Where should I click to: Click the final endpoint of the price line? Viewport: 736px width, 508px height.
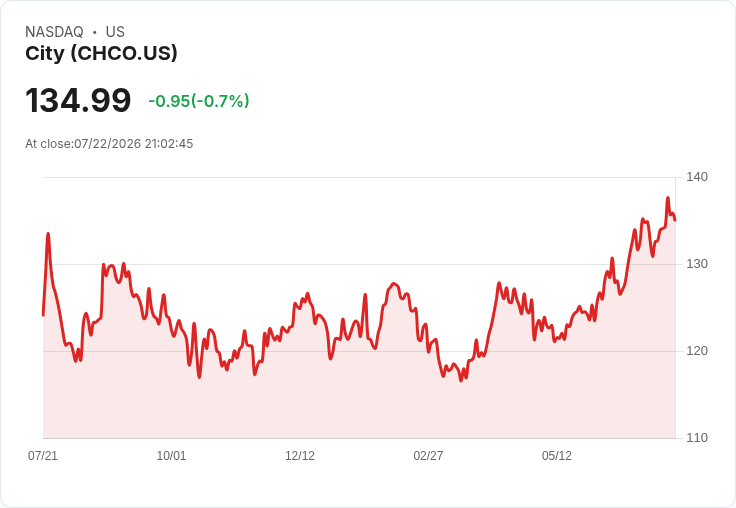(x=675, y=220)
